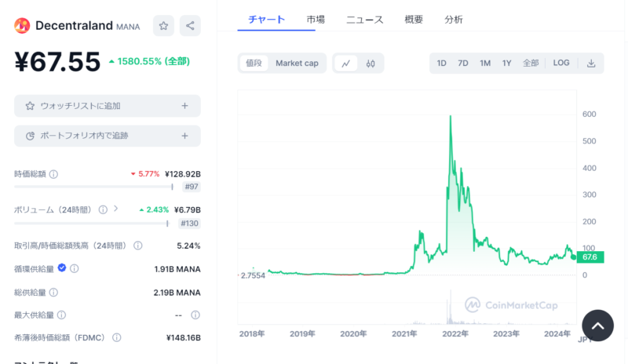Image resolution: width=628 pixels, height=364 pixels.
Task: Switch to candlestick chart icon
Action: 371,64
